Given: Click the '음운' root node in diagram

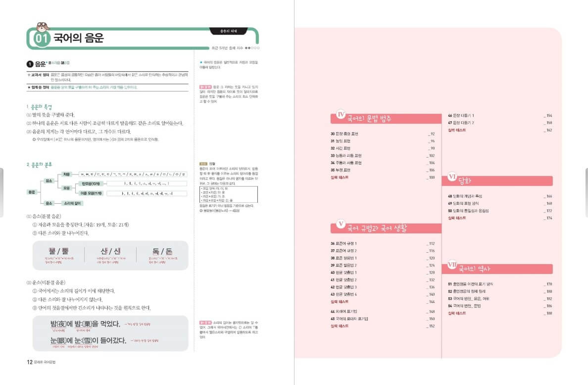Looking at the screenshot, I should 32,192.
